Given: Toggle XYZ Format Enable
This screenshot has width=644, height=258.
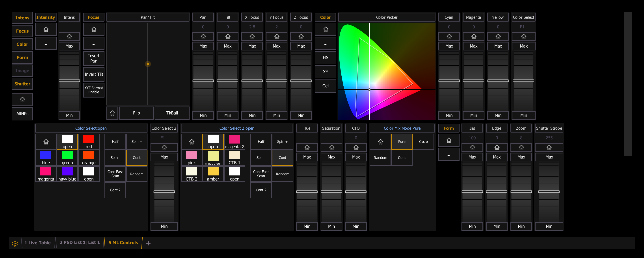Looking at the screenshot, I should coord(93,90).
